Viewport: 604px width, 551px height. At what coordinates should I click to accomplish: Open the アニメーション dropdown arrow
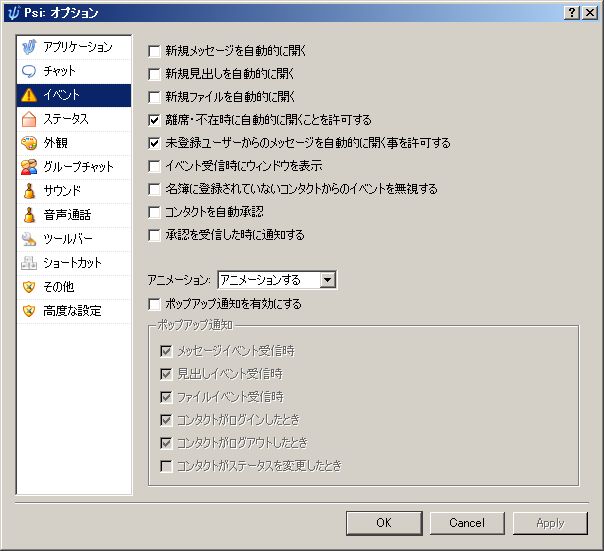pyautogui.click(x=327, y=280)
